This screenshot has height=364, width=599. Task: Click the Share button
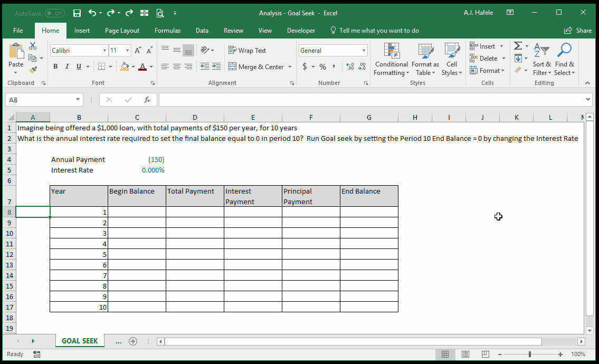coord(577,31)
